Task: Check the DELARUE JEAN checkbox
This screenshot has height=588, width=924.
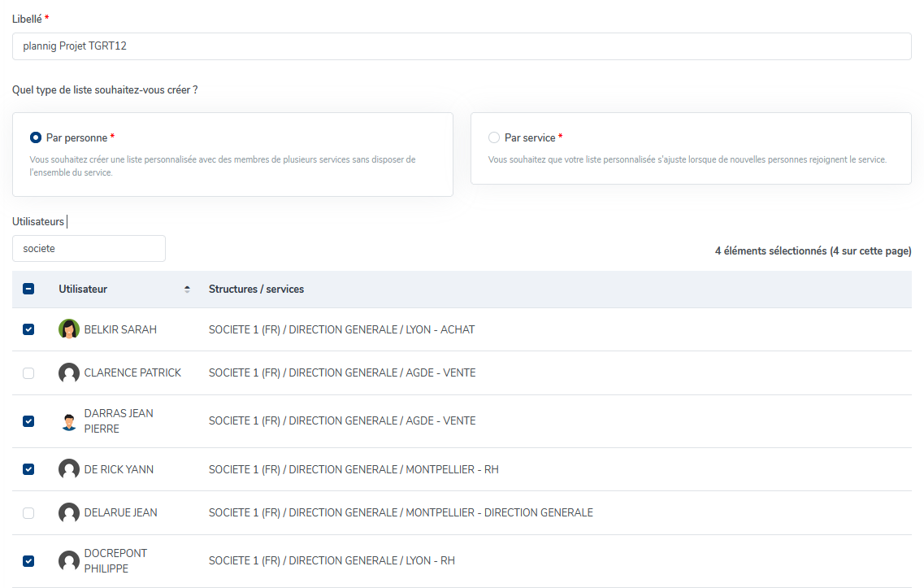Action: [28, 513]
